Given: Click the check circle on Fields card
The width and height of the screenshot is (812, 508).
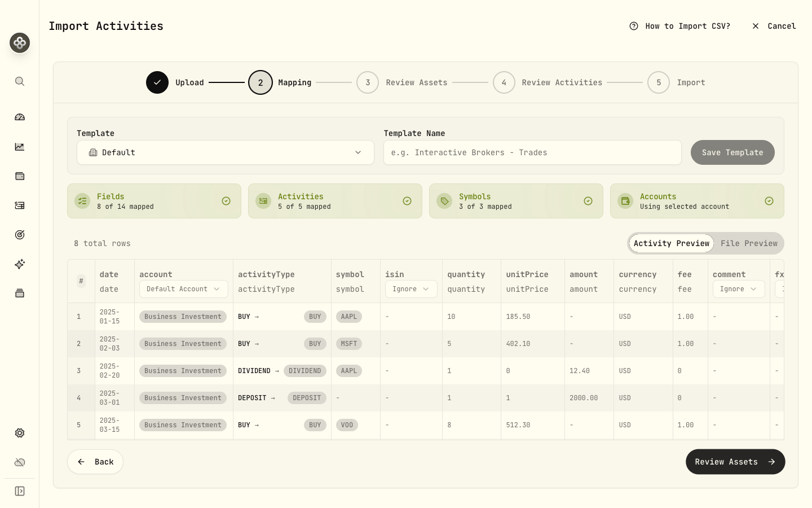Looking at the screenshot, I should [x=226, y=201].
